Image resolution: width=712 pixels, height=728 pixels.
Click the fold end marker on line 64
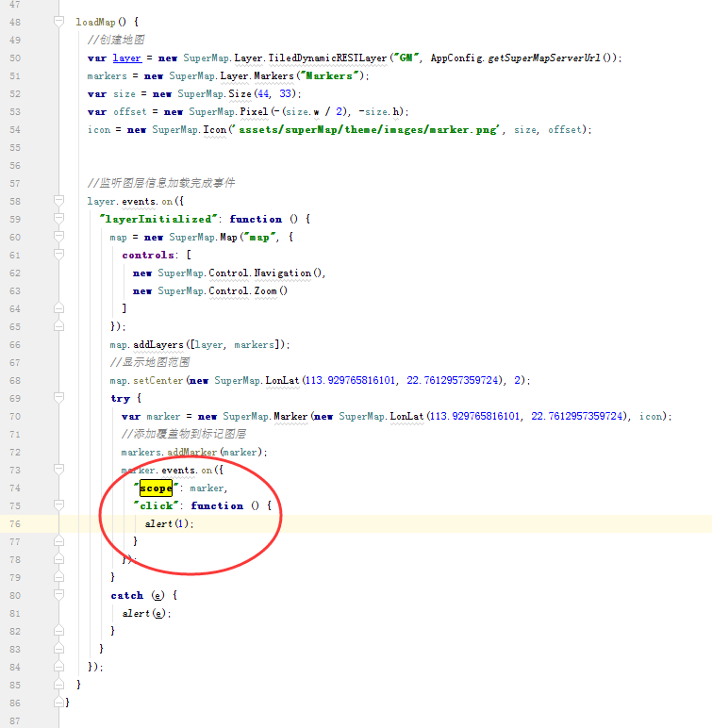pos(58,308)
